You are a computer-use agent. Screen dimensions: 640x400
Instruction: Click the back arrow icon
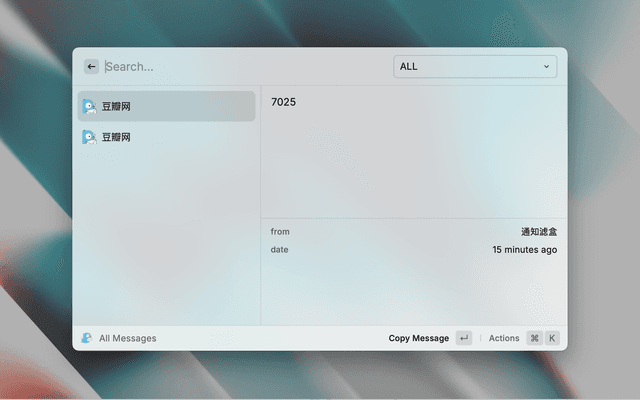[x=92, y=67]
